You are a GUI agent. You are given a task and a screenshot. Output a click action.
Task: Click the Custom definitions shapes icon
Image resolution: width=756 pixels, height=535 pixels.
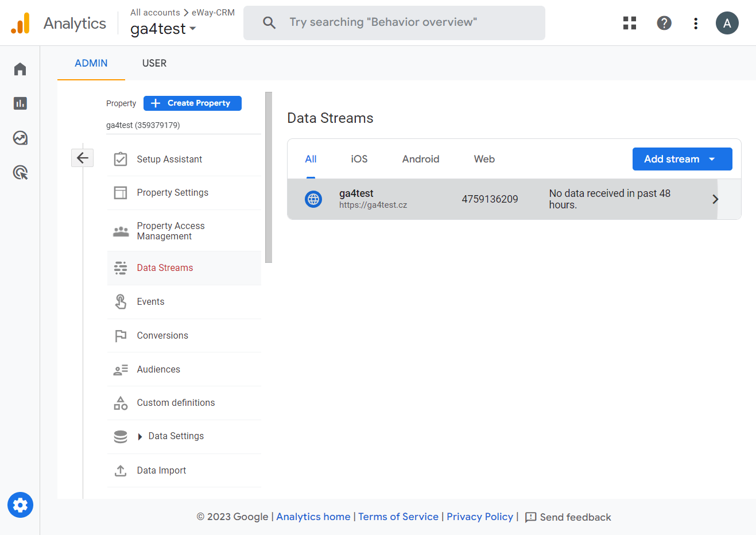tap(121, 403)
